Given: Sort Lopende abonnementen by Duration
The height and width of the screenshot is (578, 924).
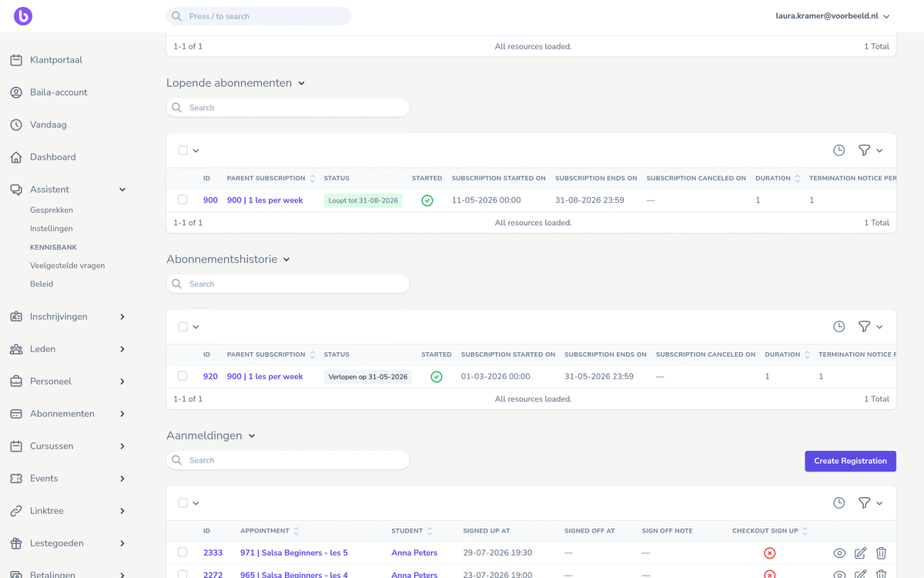Looking at the screenshot, I should point(778,178).
